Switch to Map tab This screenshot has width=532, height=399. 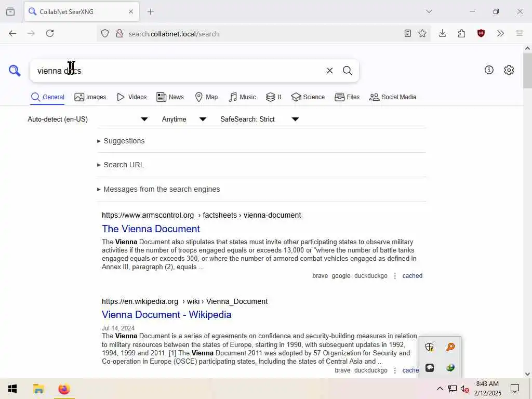(x=206, y=97)
